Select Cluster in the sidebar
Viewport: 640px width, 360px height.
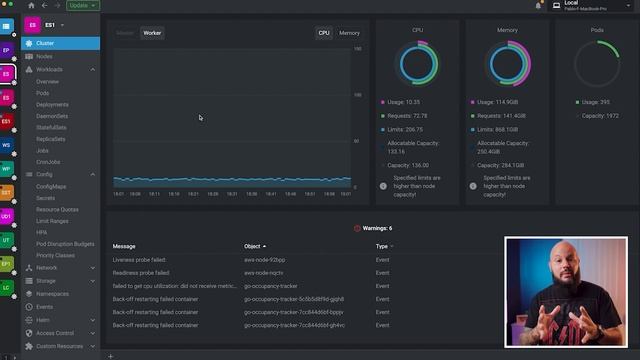(x=60, y=43)
